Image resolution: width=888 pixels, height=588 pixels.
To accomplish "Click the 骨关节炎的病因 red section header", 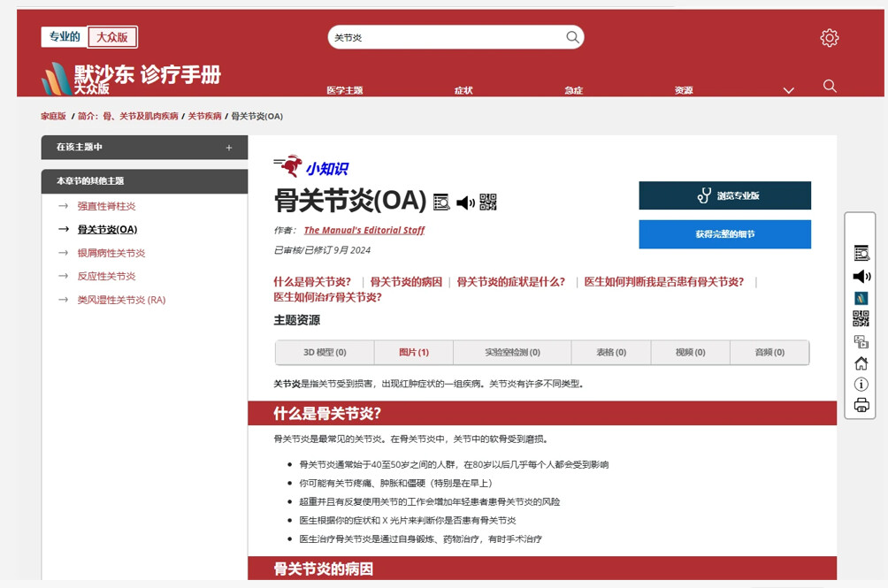I will coord(542,569).
